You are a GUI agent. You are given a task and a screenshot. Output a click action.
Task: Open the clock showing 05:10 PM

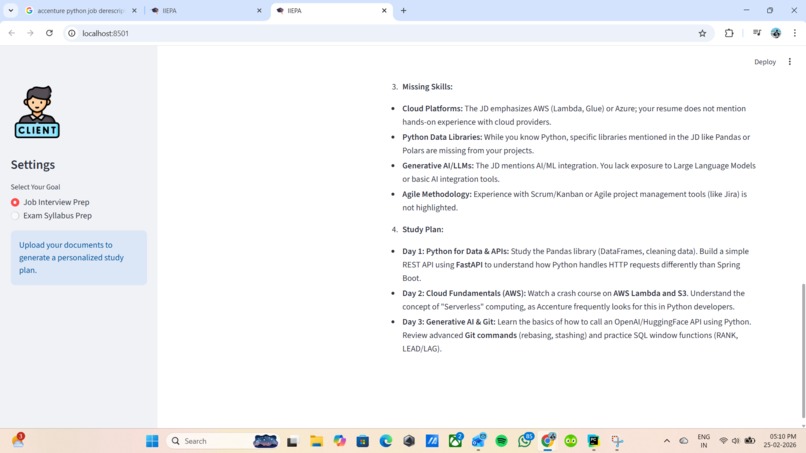coord(780,441)
